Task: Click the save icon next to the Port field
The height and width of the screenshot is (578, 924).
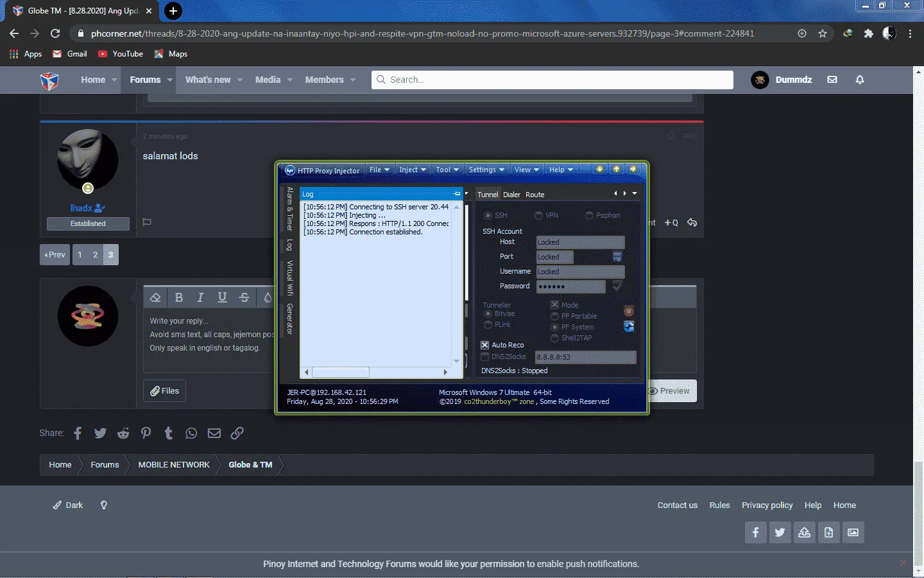Action: [617, 257]
